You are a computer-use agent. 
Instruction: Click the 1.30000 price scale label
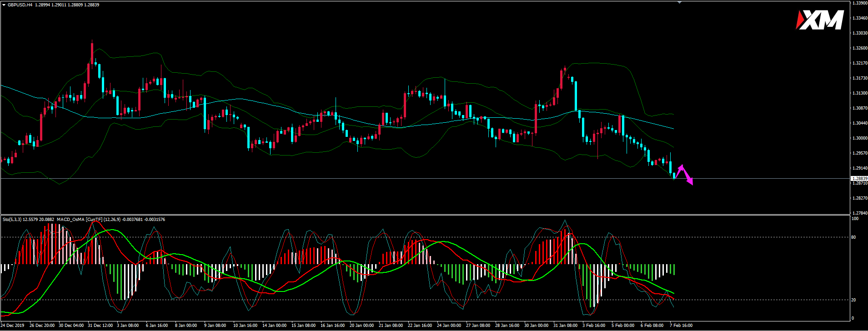coord(859,138)
